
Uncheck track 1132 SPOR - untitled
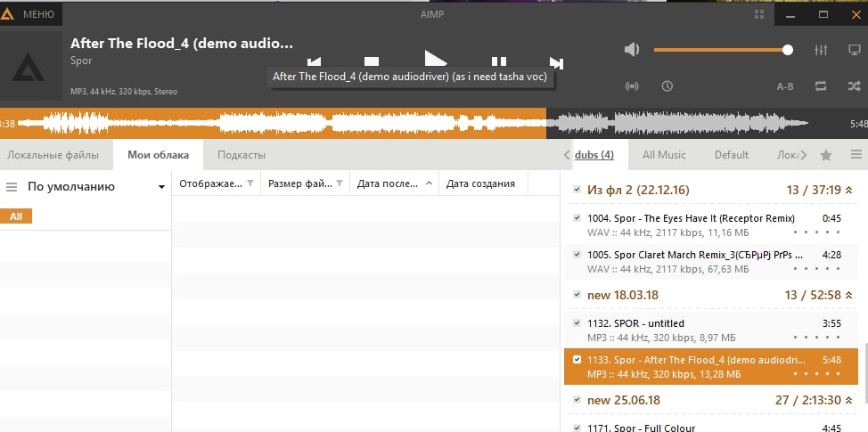click(x=577, y=322)
